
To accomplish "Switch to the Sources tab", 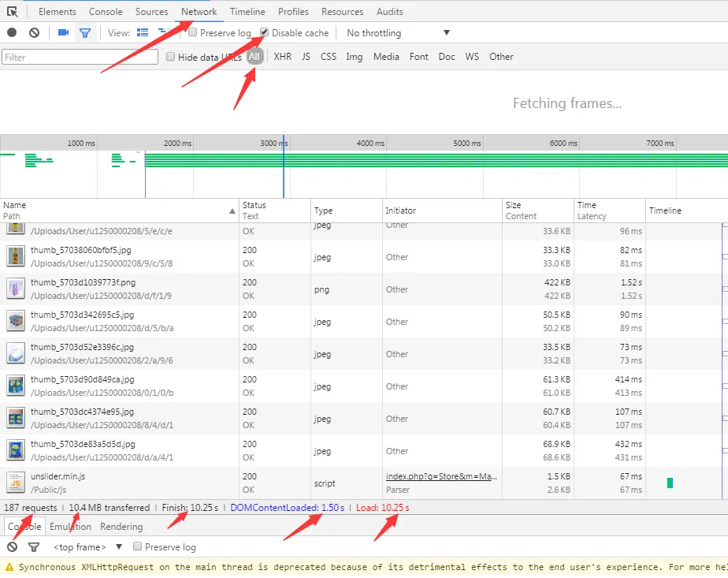I will coord(152,12).
